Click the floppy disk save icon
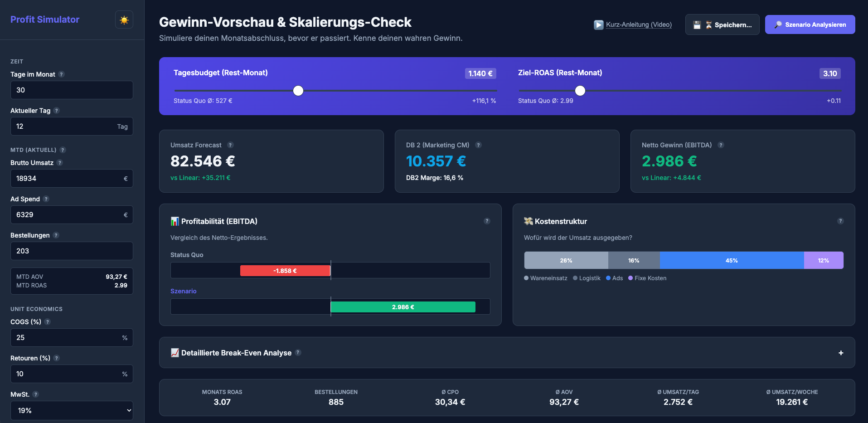This screenshot has height=423, width=868. pos(697,24)
